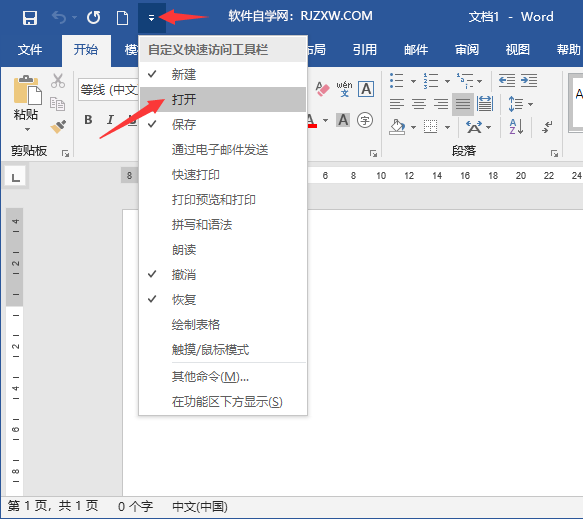The width and height of the screenshot is (583, 519).
Task: Click the New blank document icon
Action: click(122, 17)
